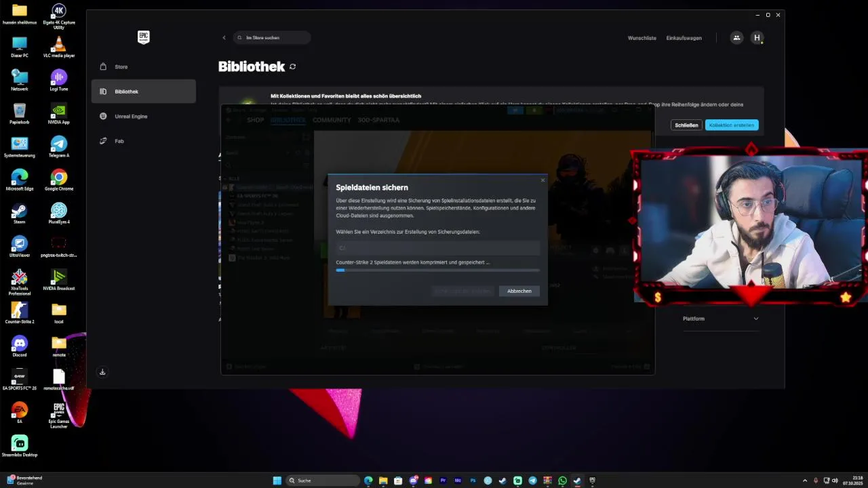Screen dimensions: 868x488
Task: Open the VLC media player desktop icon
Action: [59, 47]
